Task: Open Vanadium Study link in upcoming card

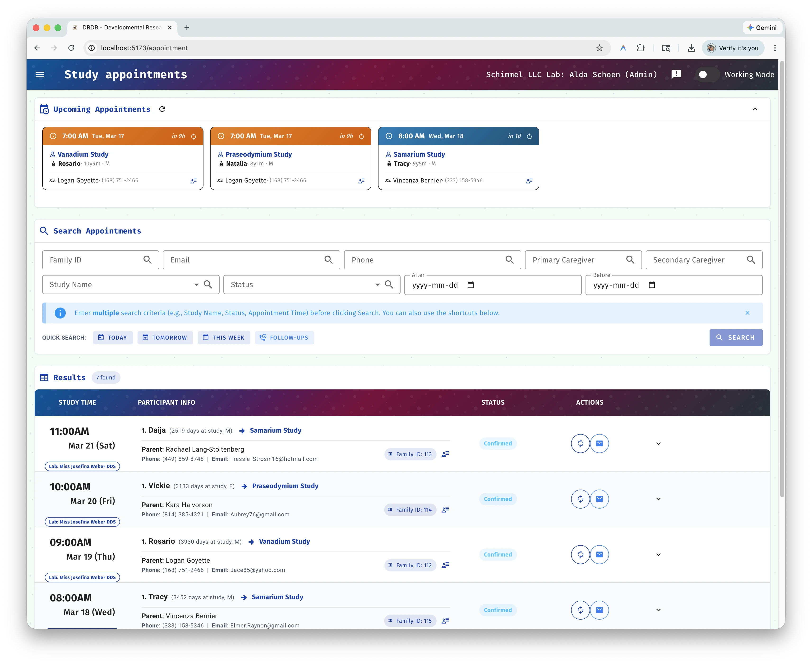Action: click(x=83, y=154)
